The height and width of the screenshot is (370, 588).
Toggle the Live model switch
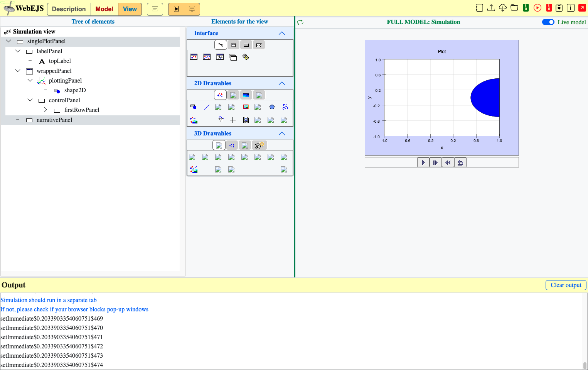(x=548, y=22)
